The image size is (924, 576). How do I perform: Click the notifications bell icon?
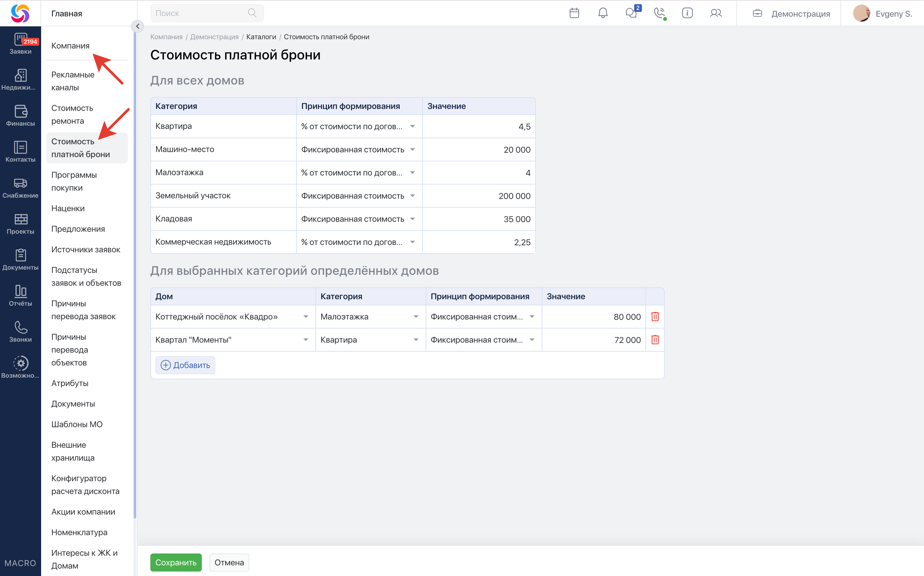point(603,13)
